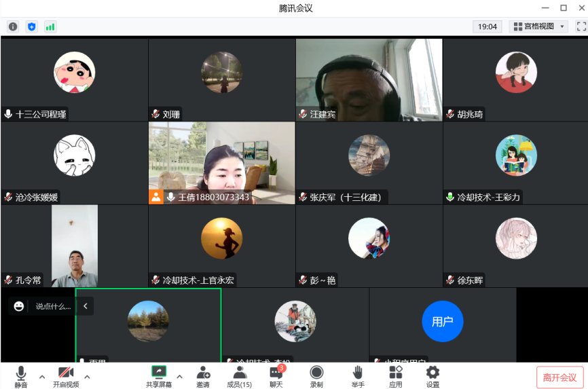
Task: Open meeting Settings (设置)
Action: tap(433, 376)
